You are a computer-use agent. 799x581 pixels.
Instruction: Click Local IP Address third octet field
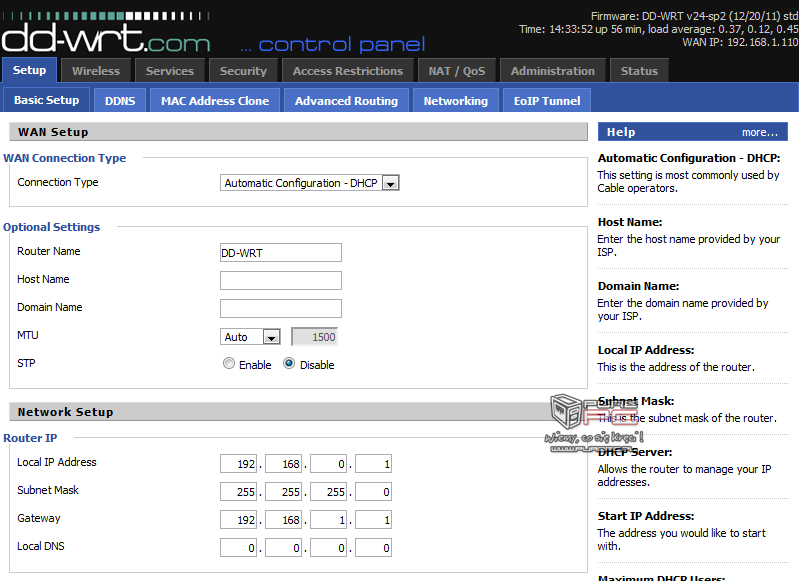click(329, 464)
